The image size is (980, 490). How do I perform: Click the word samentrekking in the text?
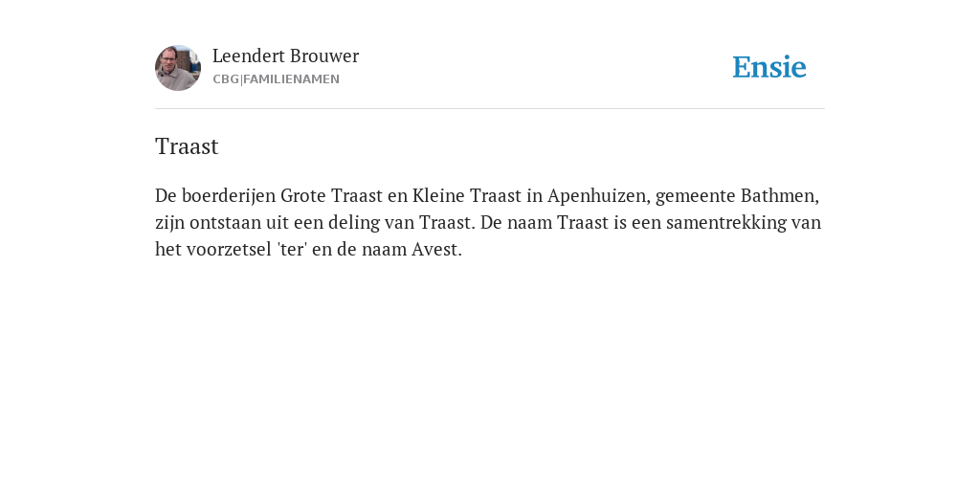726,222
